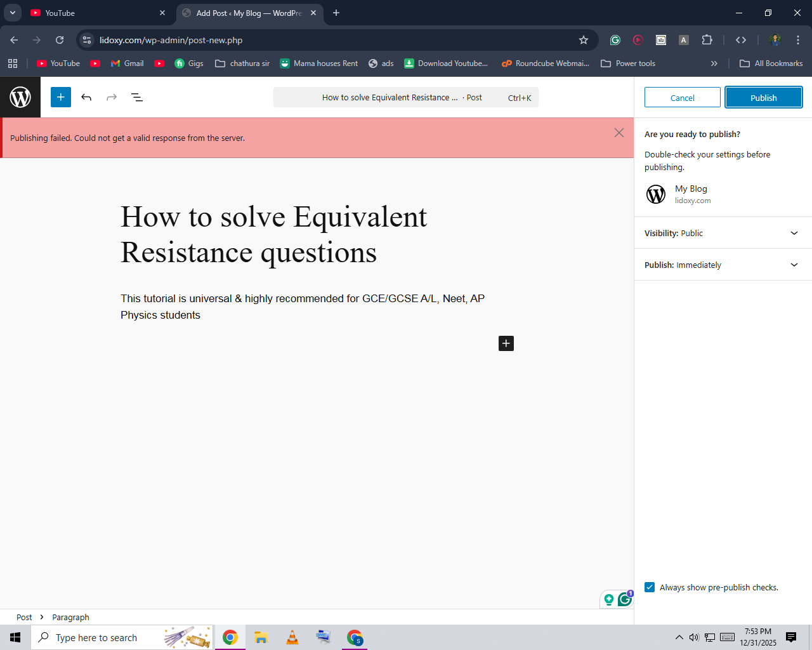
Task: Open the document overview list view
Action: pos(137,97)
